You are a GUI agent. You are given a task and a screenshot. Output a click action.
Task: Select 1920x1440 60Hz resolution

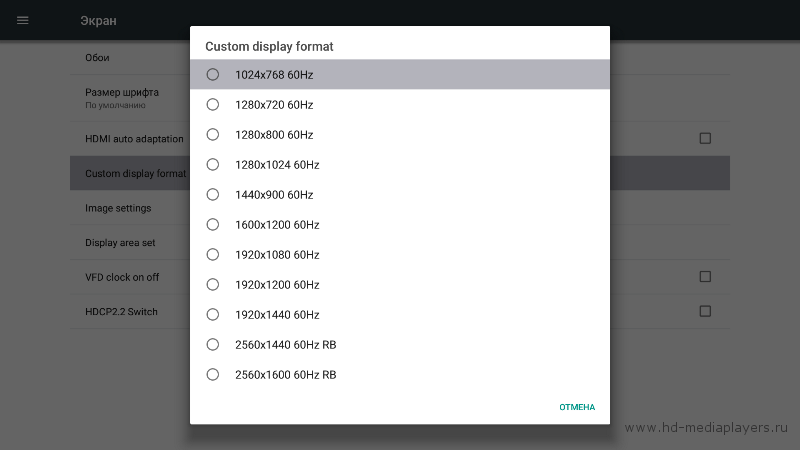[x=399, y=315]
